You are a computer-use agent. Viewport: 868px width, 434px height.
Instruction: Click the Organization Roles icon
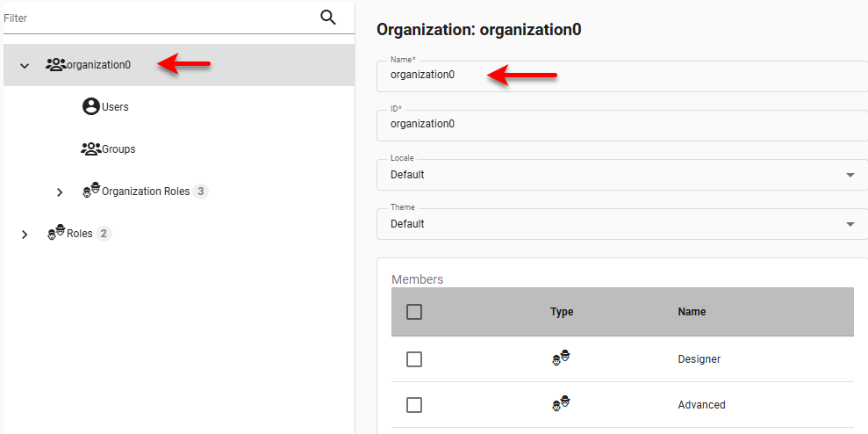coord(90,191)
